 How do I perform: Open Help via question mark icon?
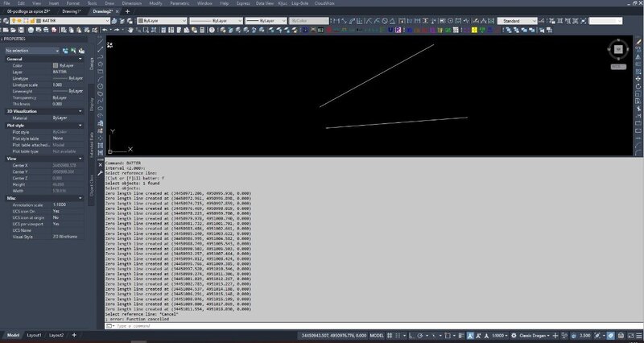(212, 30)
